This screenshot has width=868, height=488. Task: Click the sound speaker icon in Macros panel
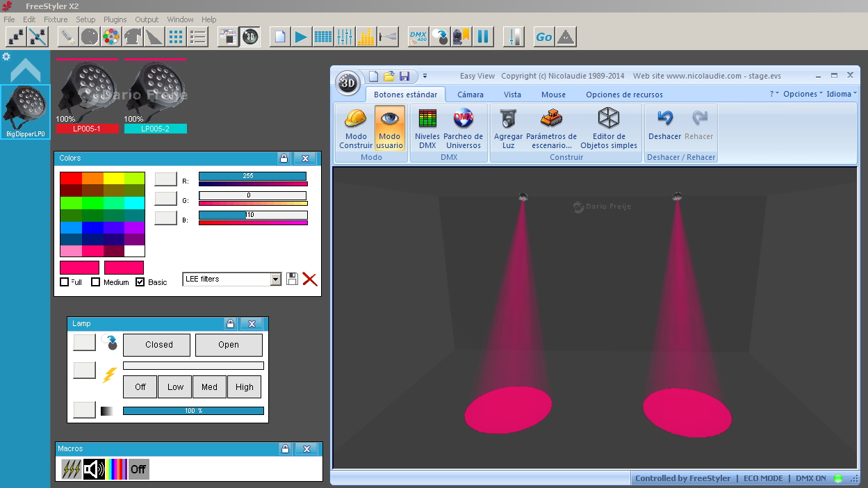pos(94,469)
